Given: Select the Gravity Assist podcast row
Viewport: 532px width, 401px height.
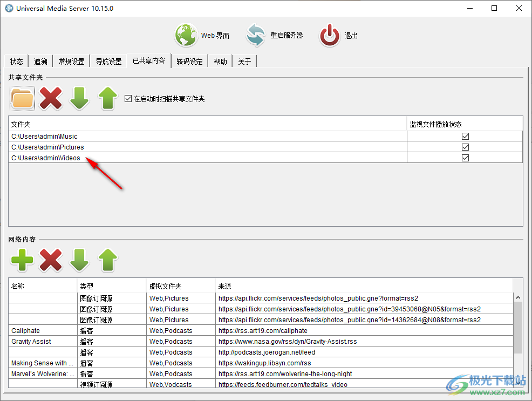Looking at the screenshot, I should (x=261, y=342).
